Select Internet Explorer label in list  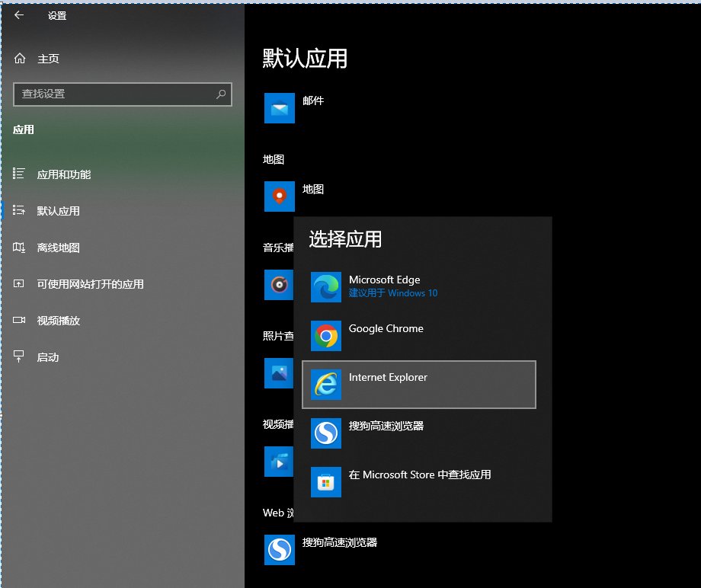388,377
